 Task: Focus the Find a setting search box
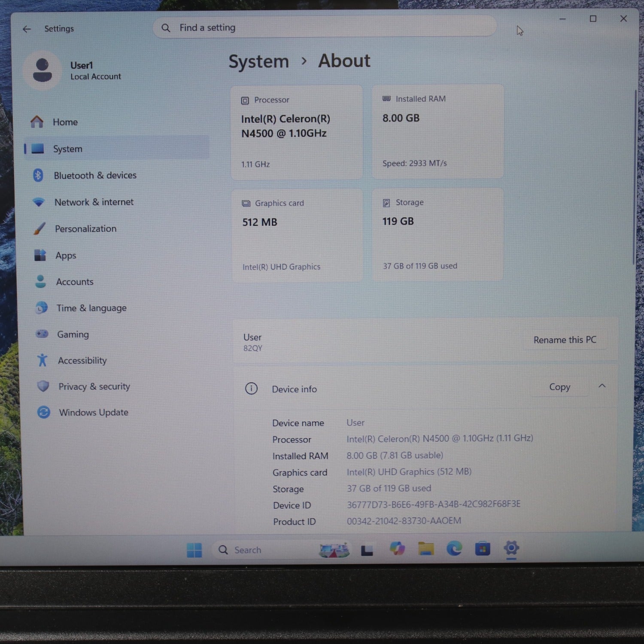[325, 28]
